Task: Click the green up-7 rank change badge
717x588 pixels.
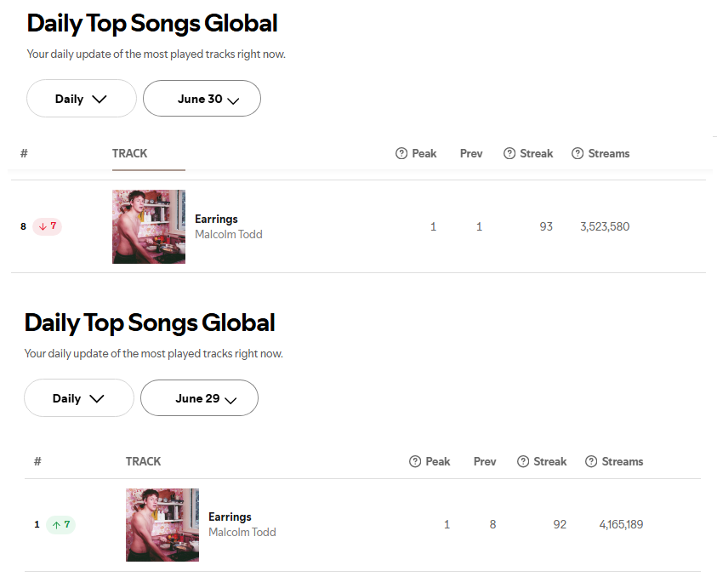Action: coord(61,524)
